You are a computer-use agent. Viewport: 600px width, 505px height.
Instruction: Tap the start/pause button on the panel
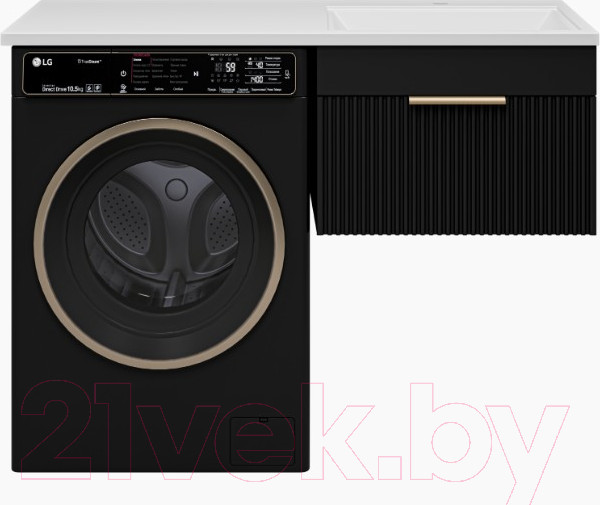pos(195,73)
